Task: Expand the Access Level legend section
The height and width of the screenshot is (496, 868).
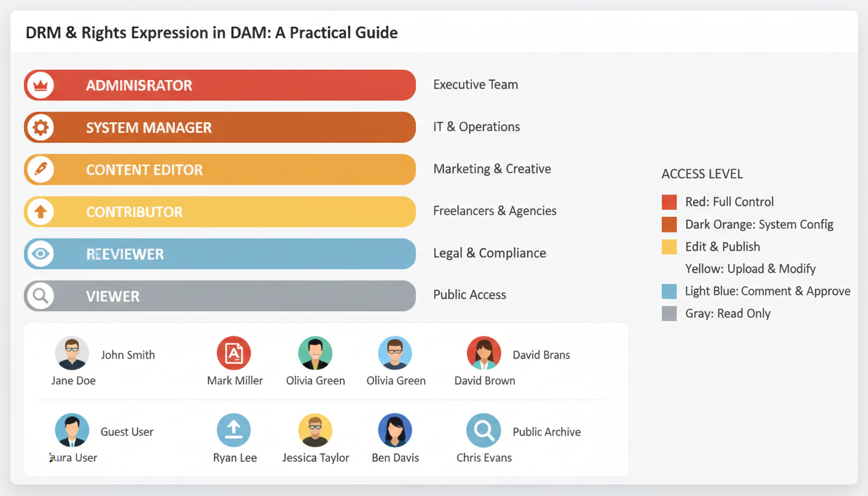Action: click(x=702, y=174)
